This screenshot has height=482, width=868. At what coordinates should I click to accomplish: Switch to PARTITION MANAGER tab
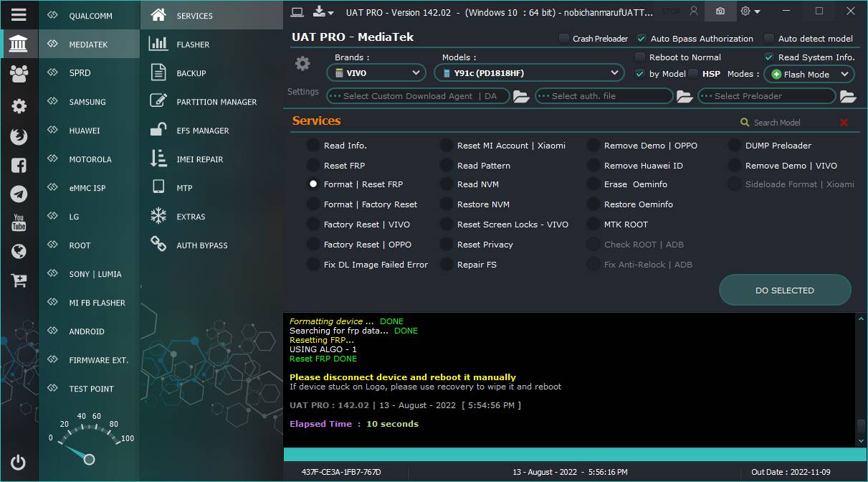click(x=211, y=102)
